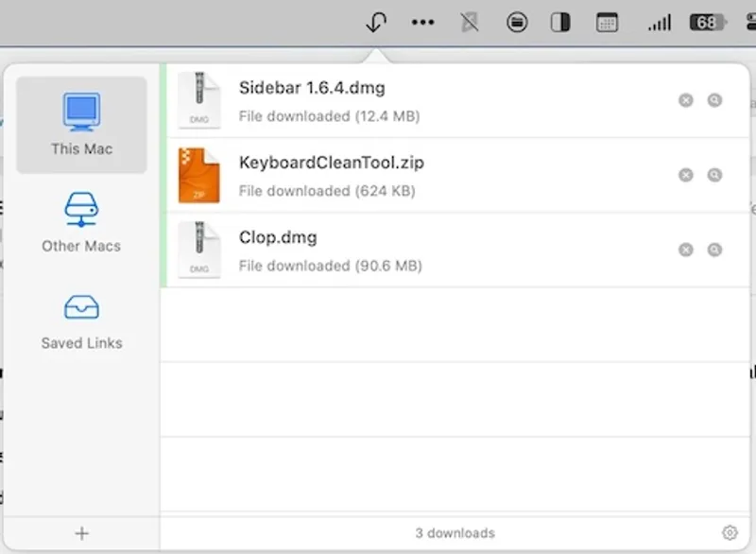Open the settings gear in the footer
The height and width of the screenshot is (554, 756).
(x=730, y=533)
